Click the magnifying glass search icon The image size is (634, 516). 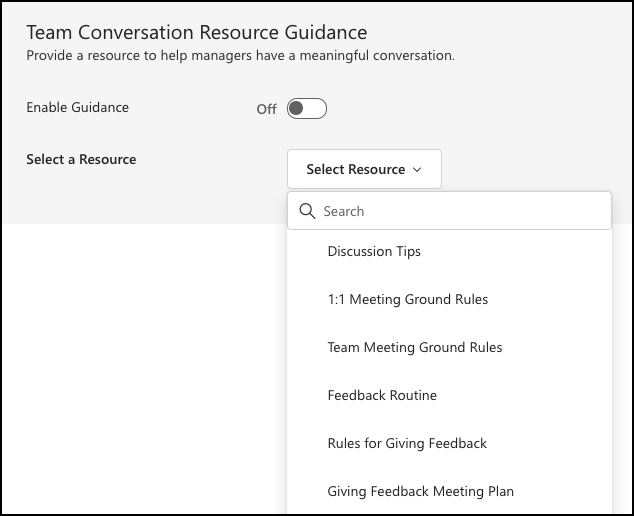(307, 211)
